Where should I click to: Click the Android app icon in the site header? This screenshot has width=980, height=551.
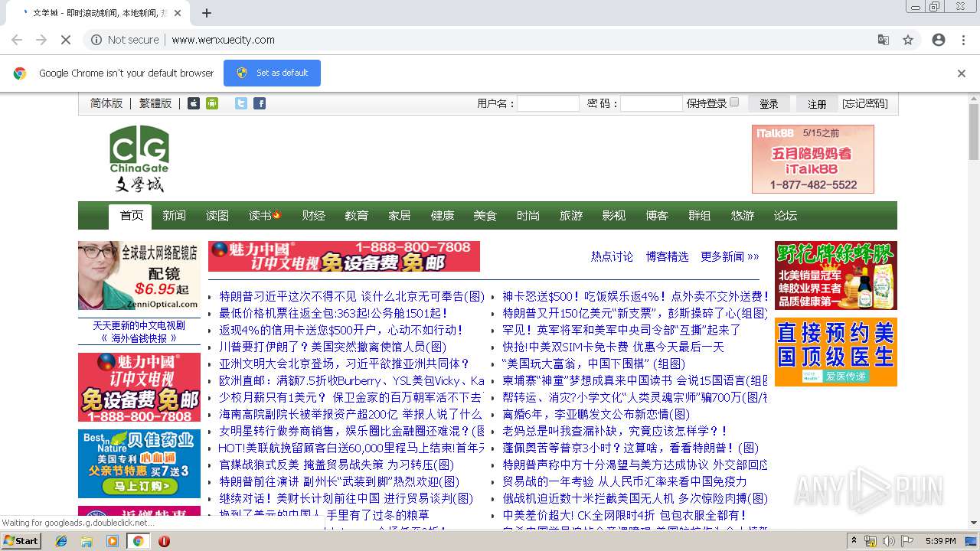coord(212,103)
